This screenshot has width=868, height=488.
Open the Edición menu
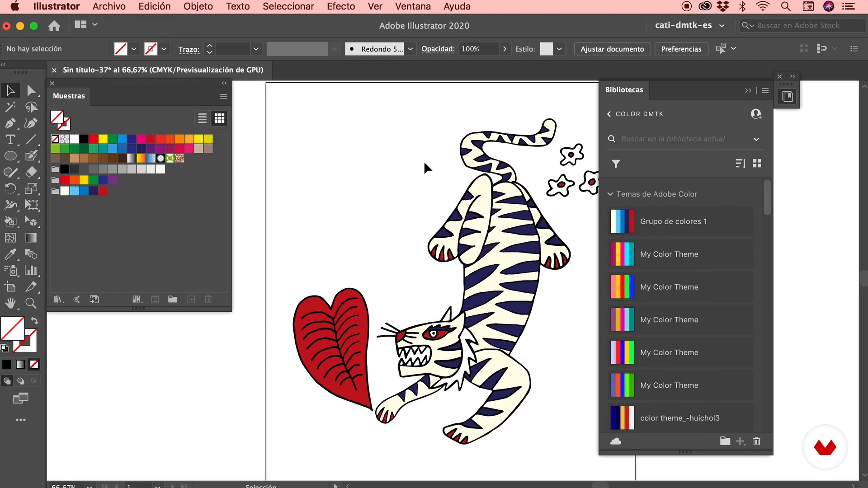click(155, 6)
